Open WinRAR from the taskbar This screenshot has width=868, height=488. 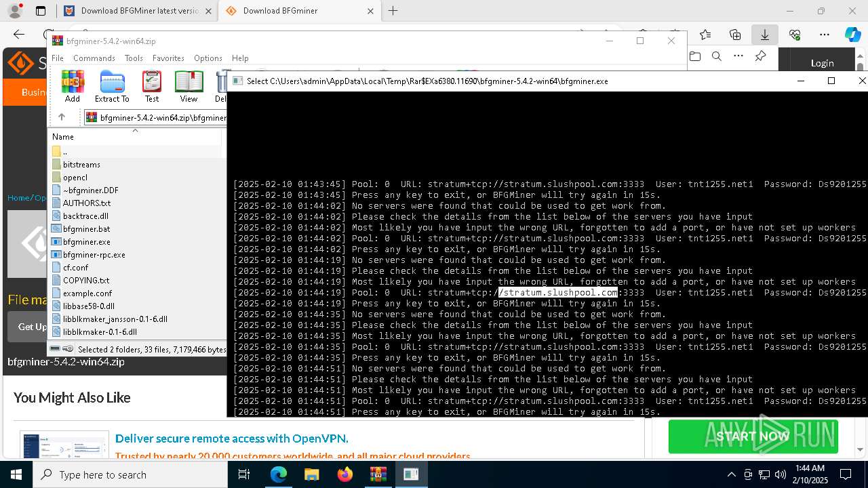[x=378, y=474]
